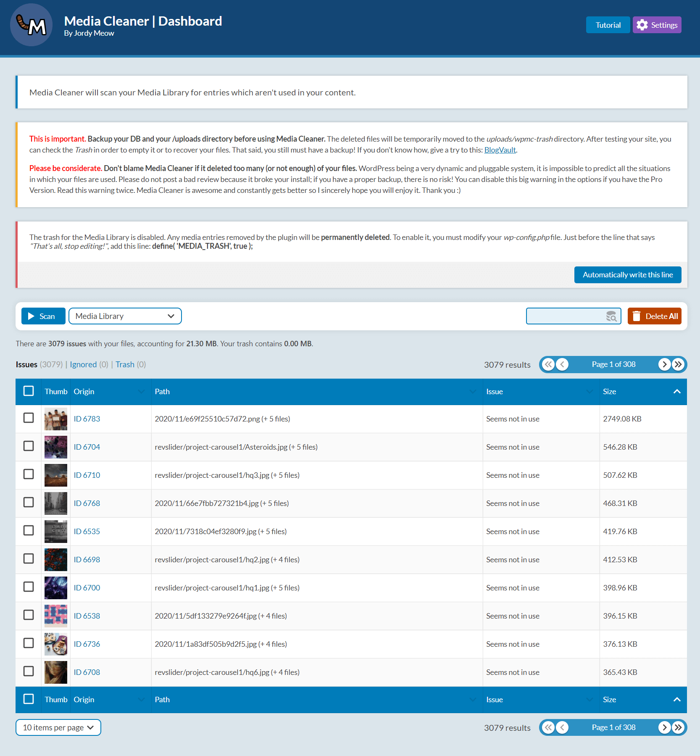Jump to last page in top pagination
The width and height of the screenshot is (700, 756).
pos(678,364)
